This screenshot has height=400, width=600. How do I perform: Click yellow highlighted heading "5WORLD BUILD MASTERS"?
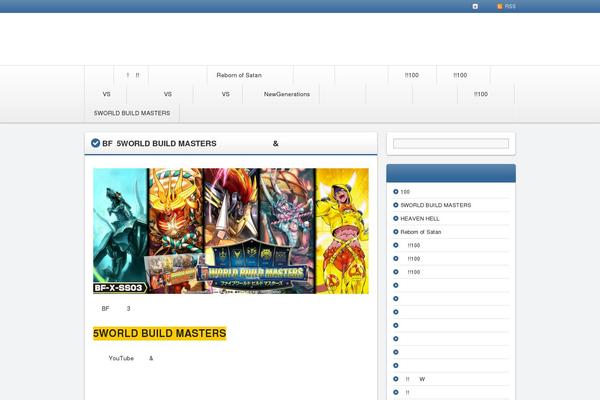160,333
